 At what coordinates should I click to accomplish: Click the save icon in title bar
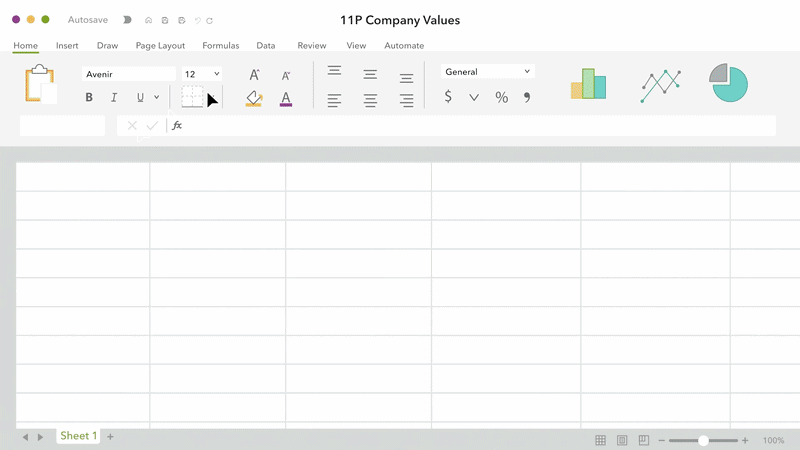(165, 20)
